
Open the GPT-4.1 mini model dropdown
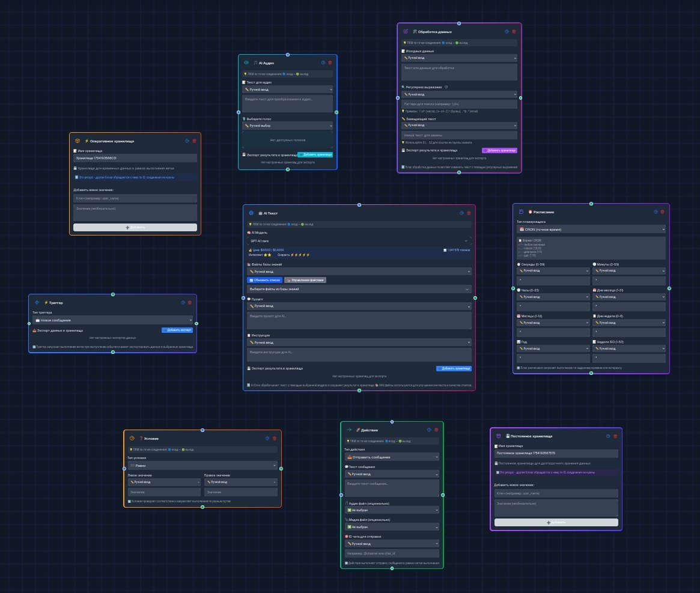click(359, 240)
